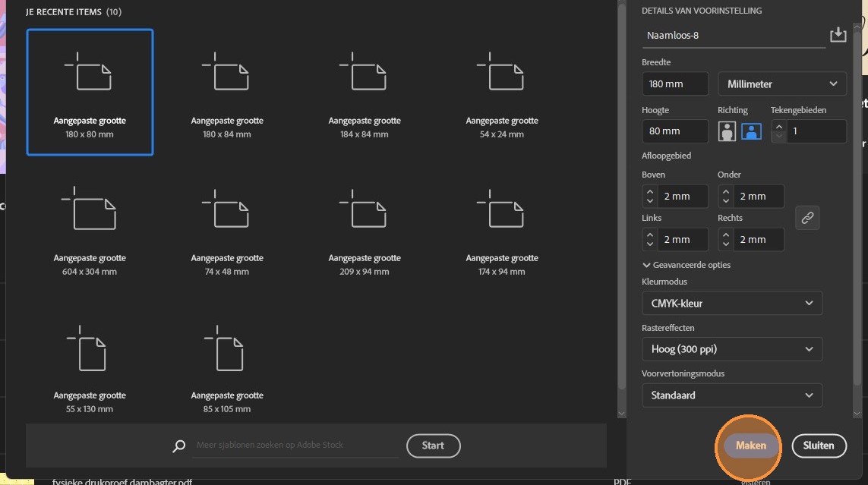The width and height of the screenshot is (868, 485).
Task: Open the Kleurmodus CMYK-kleur dropdown
Action: click(732, 303)
